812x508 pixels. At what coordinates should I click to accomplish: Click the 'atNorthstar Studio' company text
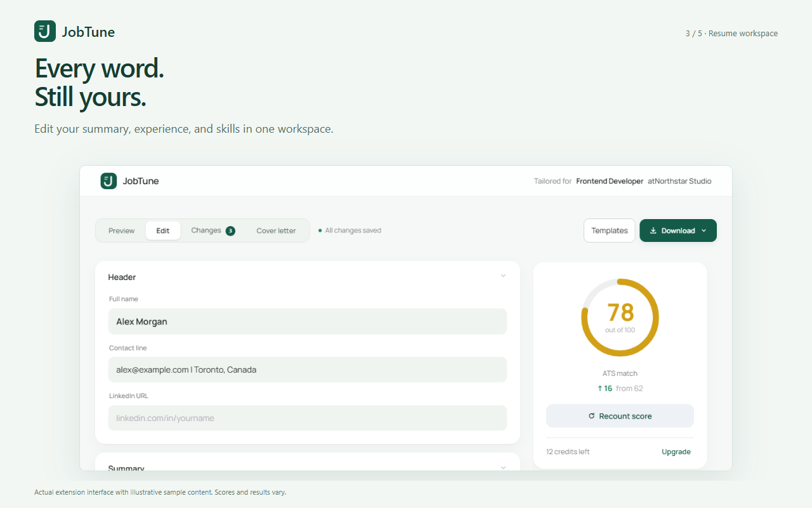point(679,181)
